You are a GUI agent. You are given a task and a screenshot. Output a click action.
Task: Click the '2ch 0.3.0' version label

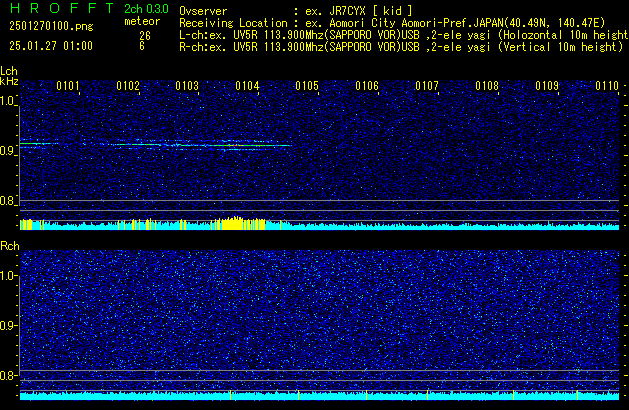click(x=146, y=9)
